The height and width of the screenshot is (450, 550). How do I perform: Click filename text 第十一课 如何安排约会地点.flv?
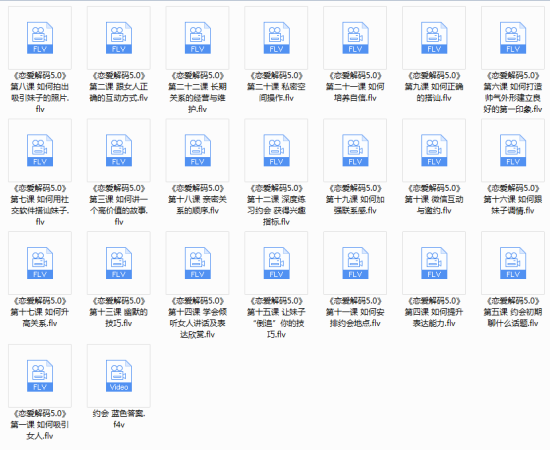coord(355,312)
